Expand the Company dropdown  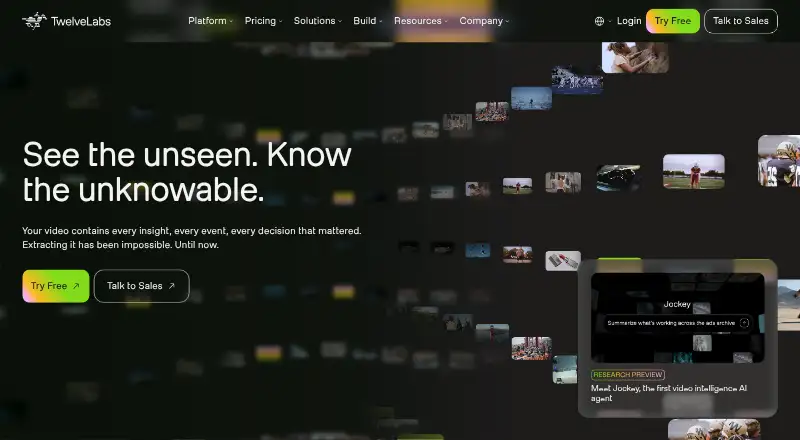484,21
